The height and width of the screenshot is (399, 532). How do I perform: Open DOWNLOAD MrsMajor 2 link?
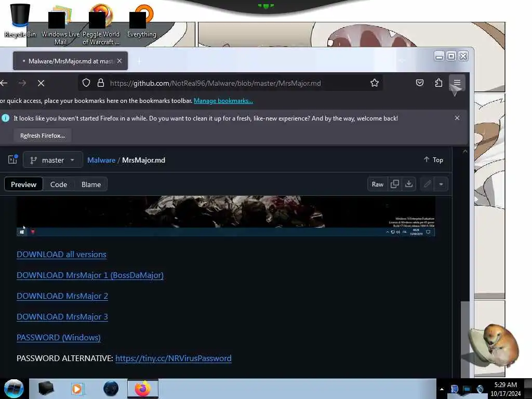click(x=62, y=296)
